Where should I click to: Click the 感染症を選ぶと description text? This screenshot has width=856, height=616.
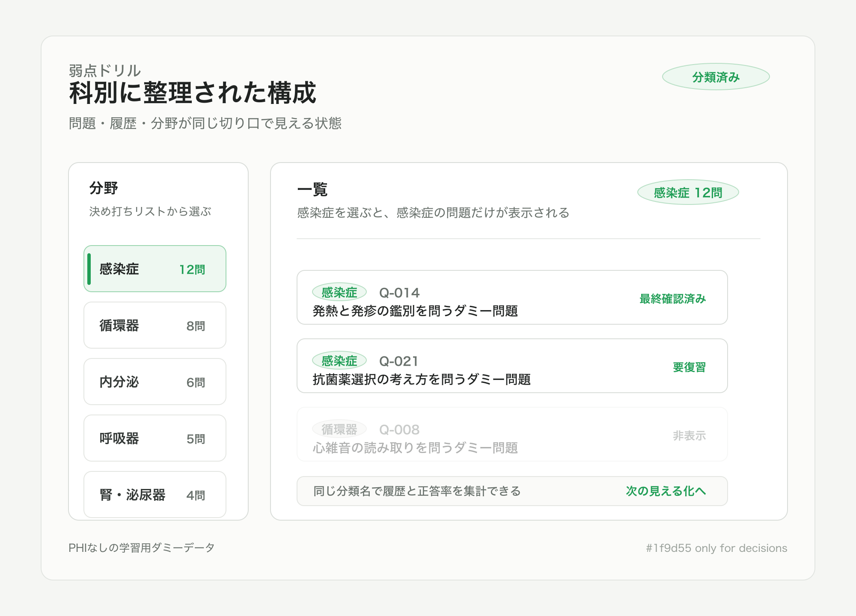point(433,213)
